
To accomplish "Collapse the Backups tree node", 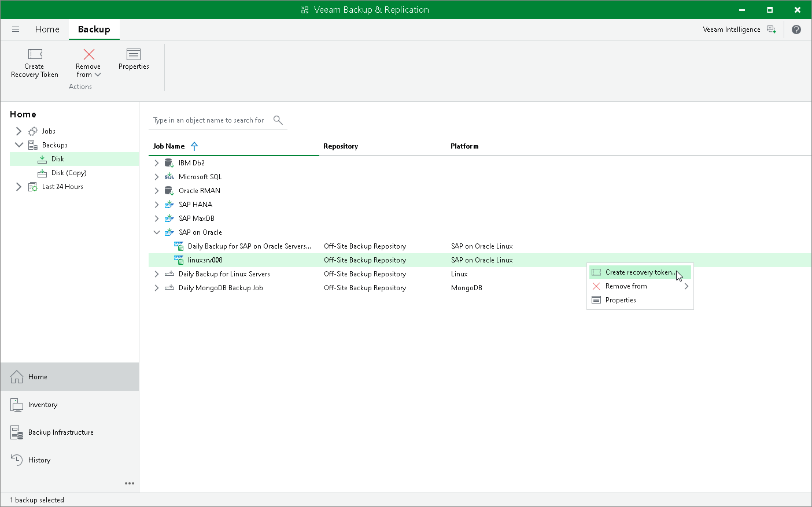I will click(19, 145).
